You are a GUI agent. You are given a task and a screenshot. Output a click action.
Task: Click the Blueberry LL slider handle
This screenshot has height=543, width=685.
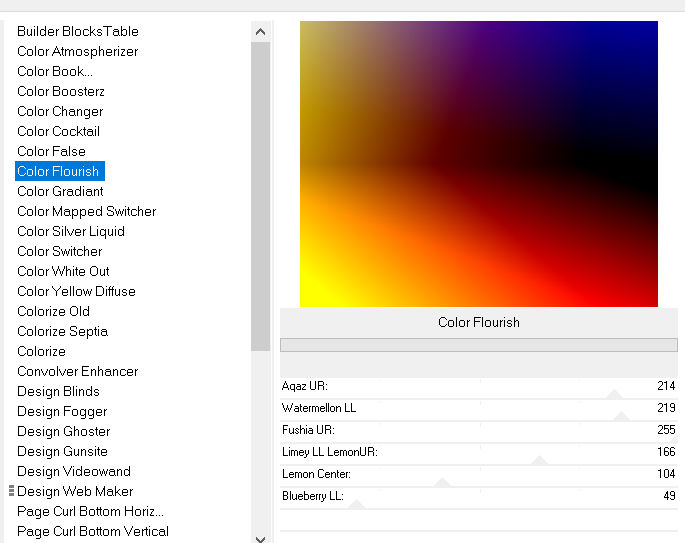(x=356, y=505)
